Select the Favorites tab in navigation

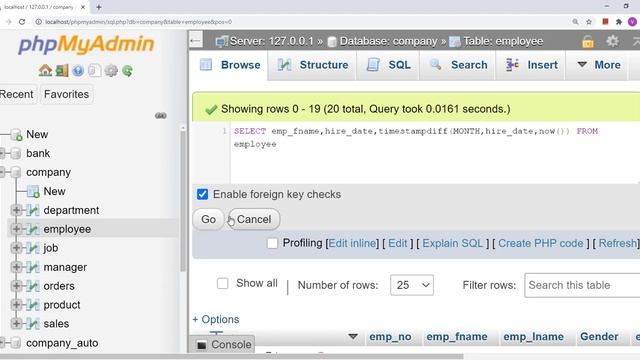click(x=67, y=94)
